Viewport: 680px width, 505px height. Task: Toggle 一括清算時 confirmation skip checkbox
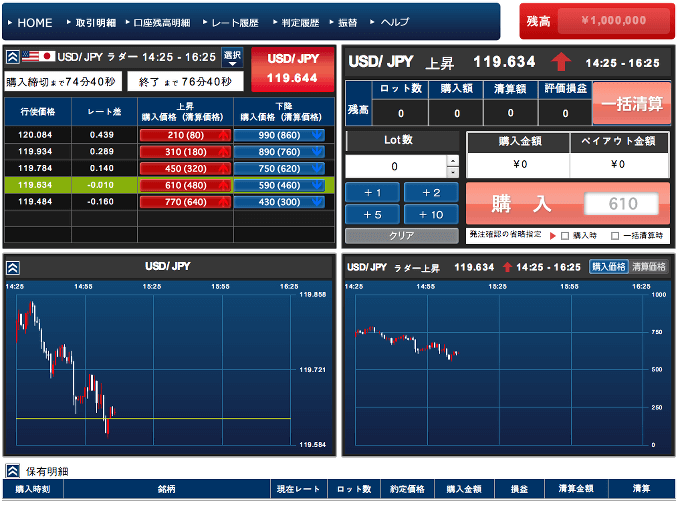pos(615,236)
